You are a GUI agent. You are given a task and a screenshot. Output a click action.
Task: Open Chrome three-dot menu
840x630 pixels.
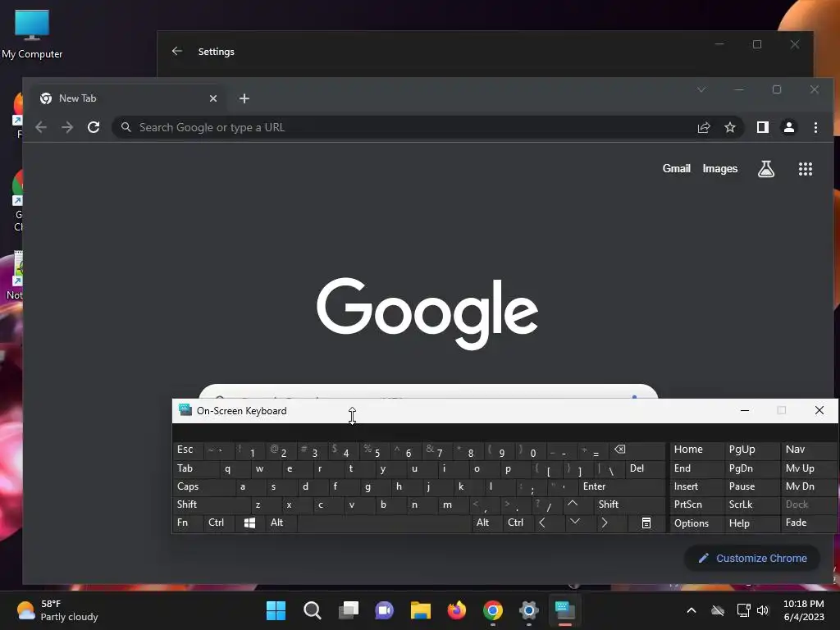pos(815,127)
